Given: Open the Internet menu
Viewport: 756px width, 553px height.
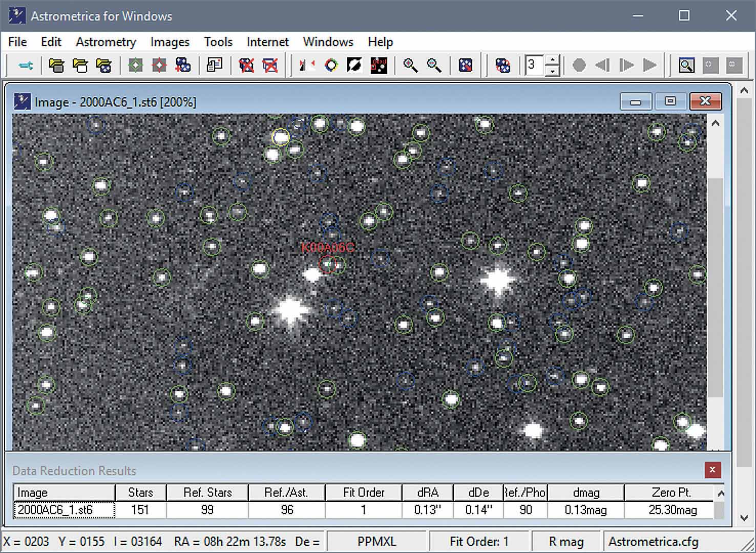Looking at the screenshot, I should tap(267, 42).
